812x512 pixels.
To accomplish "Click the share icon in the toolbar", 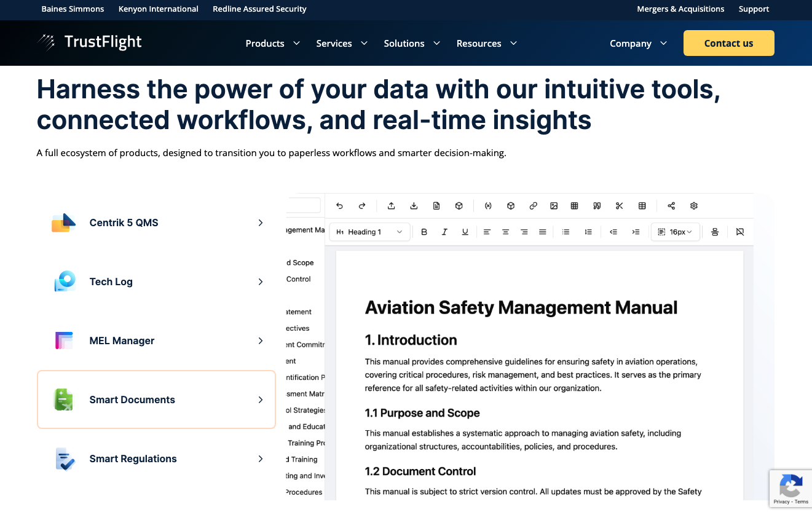I will click(x=671, y=206).
